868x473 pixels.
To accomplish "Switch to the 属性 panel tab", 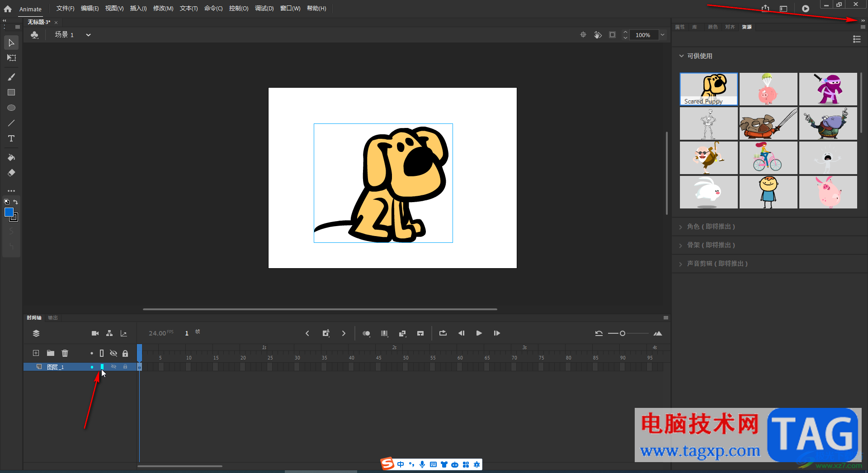I will click(x=680, y=27).
